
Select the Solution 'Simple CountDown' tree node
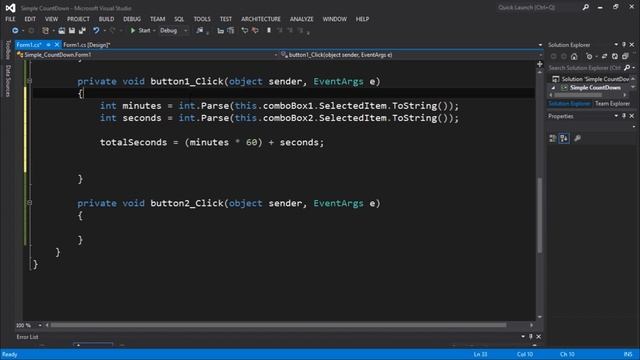click(x=590, y=79)
